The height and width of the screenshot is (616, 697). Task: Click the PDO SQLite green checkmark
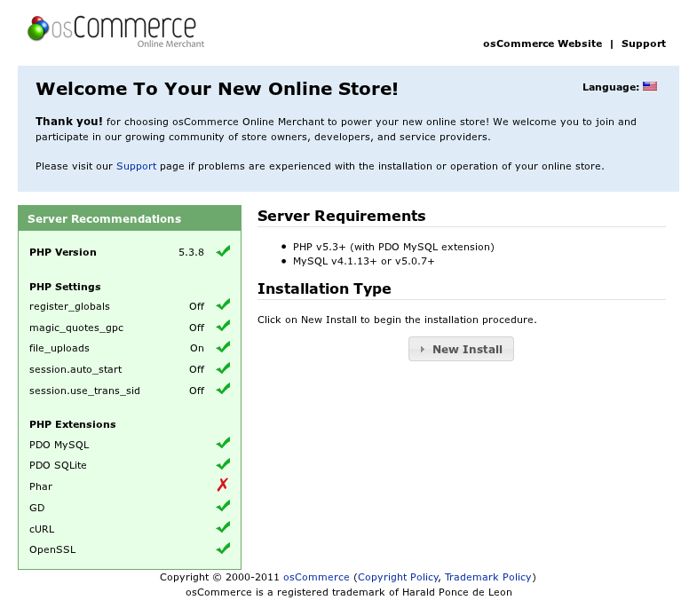[223, 464]
